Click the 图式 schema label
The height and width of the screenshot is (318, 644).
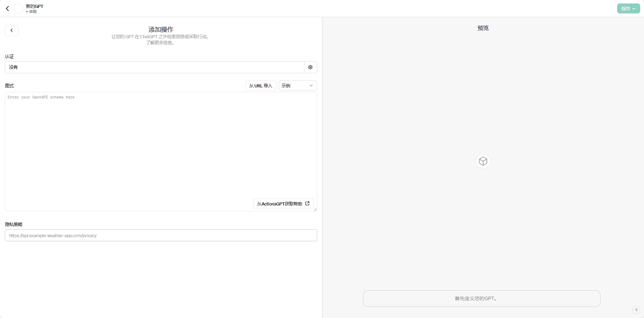(x=9, y=86)
